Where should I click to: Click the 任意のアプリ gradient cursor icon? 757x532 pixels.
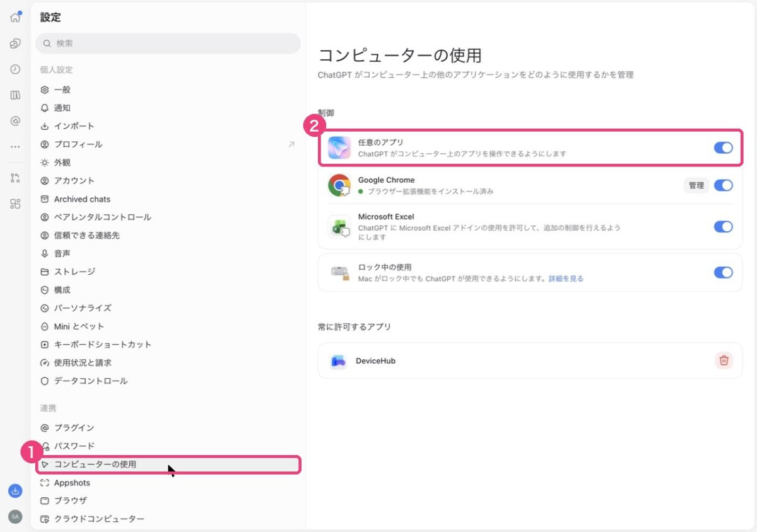(x=339, y=147)
